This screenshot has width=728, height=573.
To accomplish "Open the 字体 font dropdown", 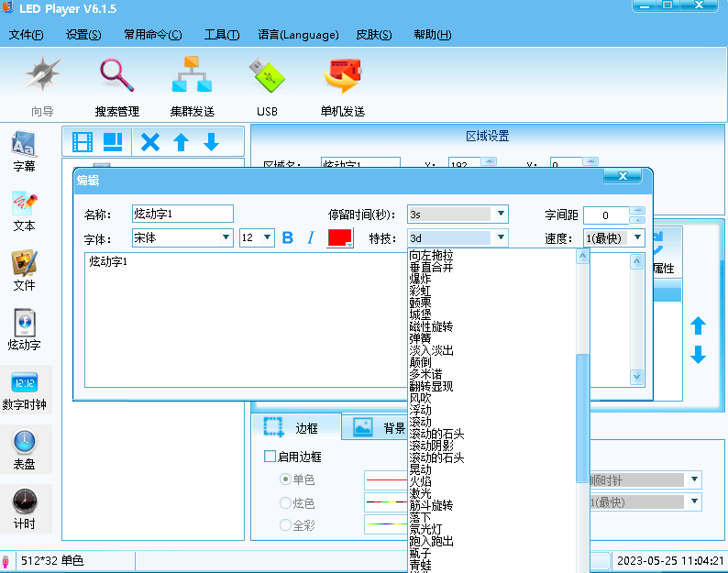I will [226, 237].
